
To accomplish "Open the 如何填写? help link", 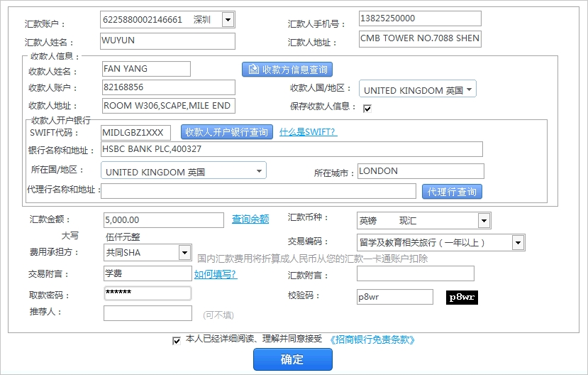I will 216,274.
